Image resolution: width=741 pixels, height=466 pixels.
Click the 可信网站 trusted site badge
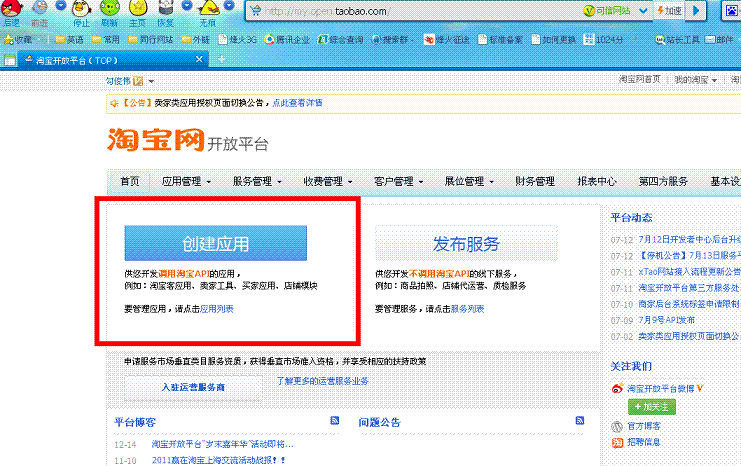click(x=607, y=11)
